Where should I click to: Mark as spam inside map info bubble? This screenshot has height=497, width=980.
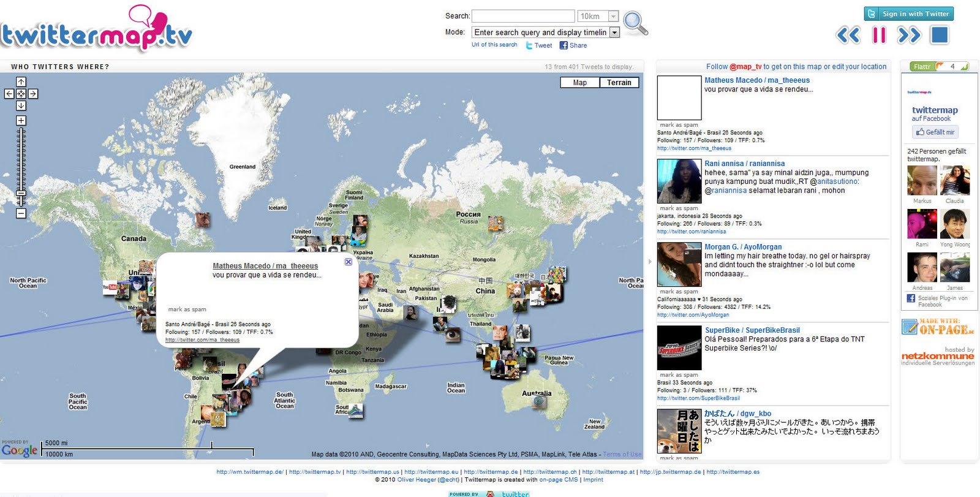tap(187, 309)
